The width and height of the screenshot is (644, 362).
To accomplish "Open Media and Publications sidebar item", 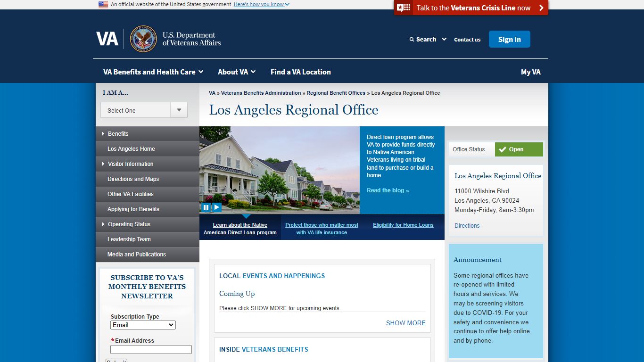I will tap(148, 255).
